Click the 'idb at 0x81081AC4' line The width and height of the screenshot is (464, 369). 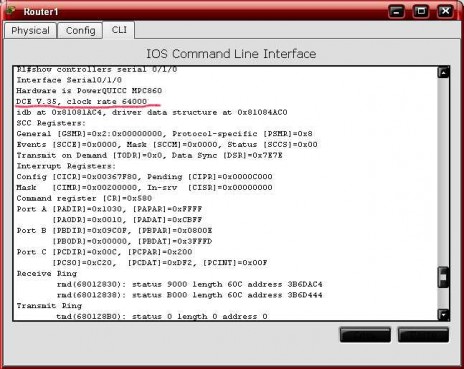[x=152, y=112]
